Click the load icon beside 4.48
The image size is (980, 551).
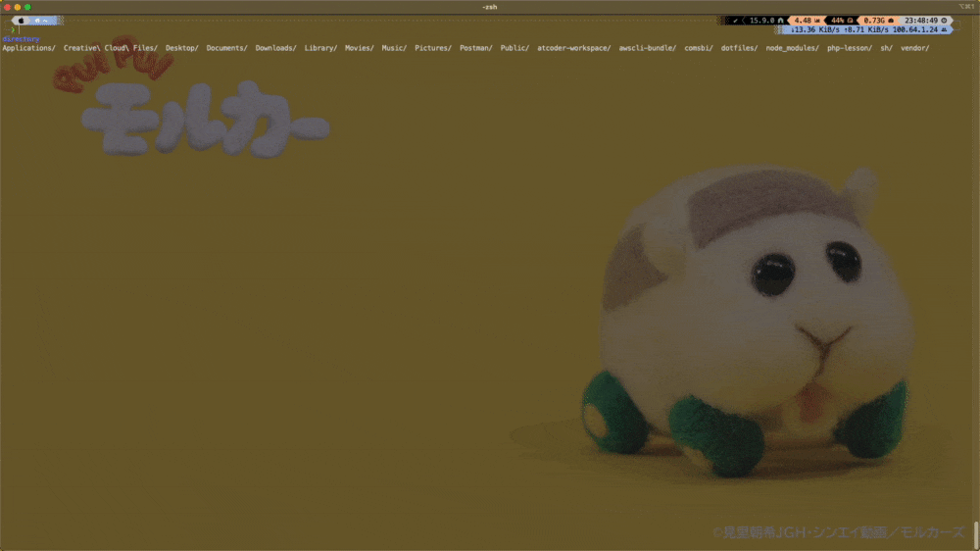817,21
